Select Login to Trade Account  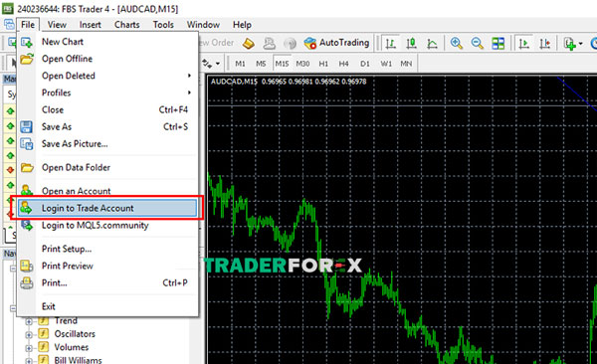pos(107,208)
